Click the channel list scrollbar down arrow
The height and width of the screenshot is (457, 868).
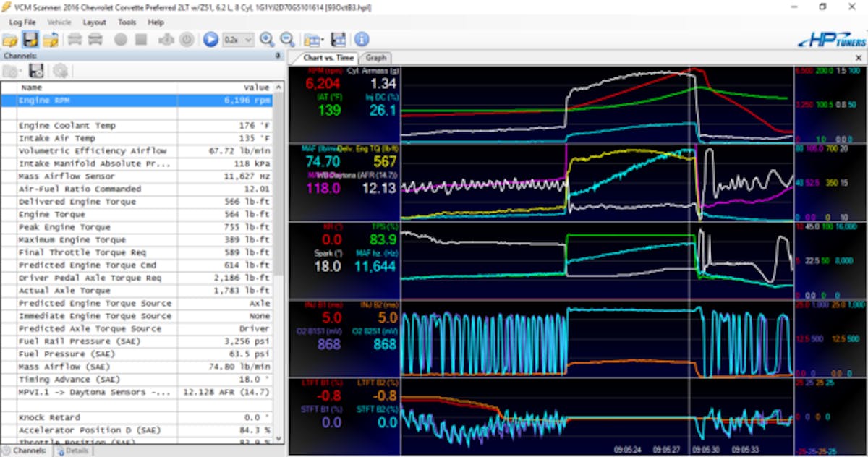(279, 438)
